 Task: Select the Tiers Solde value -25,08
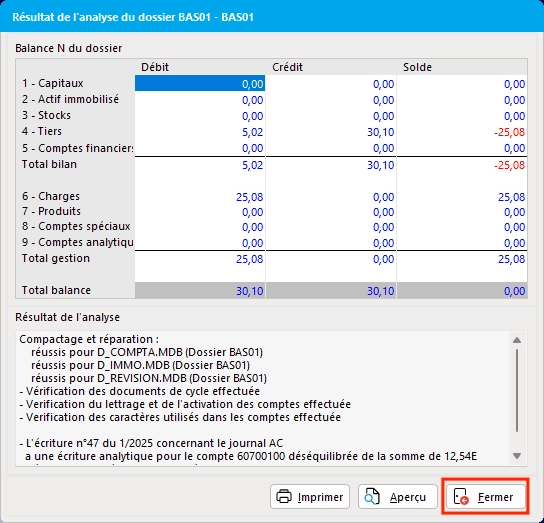(509, 132)
